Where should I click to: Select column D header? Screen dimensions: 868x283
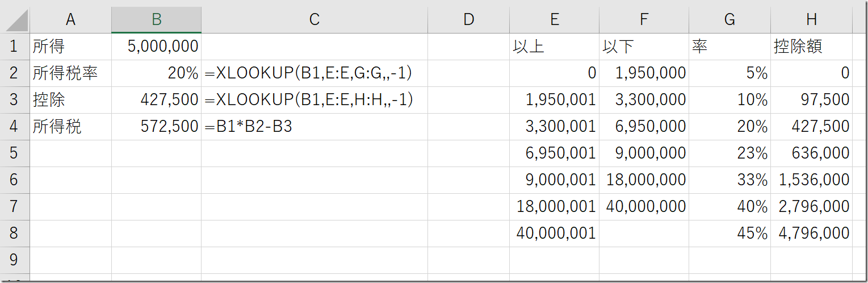click(x=468, y=20)
